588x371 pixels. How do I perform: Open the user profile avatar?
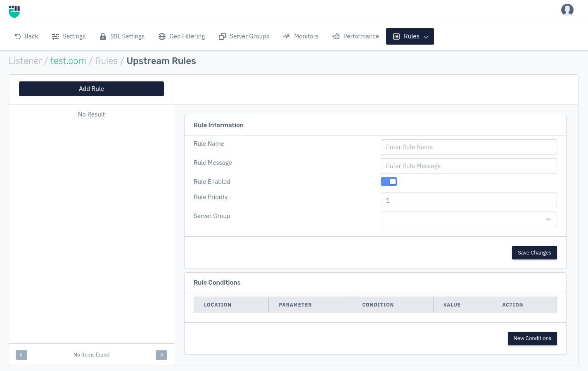click(567, 10)
